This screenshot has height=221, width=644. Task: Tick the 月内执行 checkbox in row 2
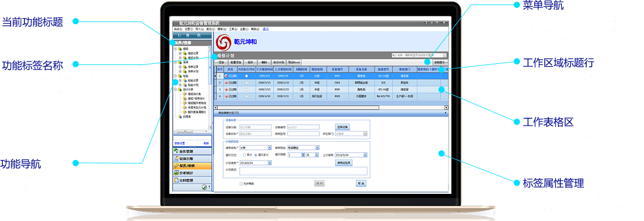246,83
